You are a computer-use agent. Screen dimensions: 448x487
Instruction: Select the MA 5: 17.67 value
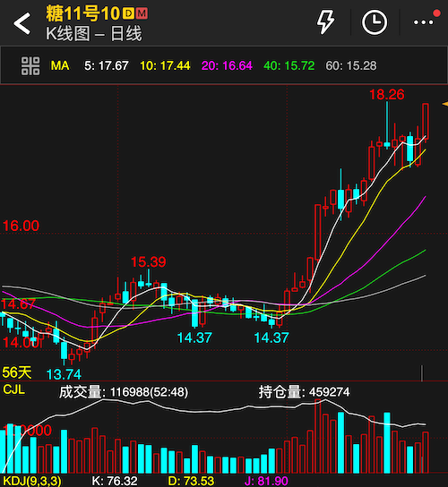click(x=107, y=66)
